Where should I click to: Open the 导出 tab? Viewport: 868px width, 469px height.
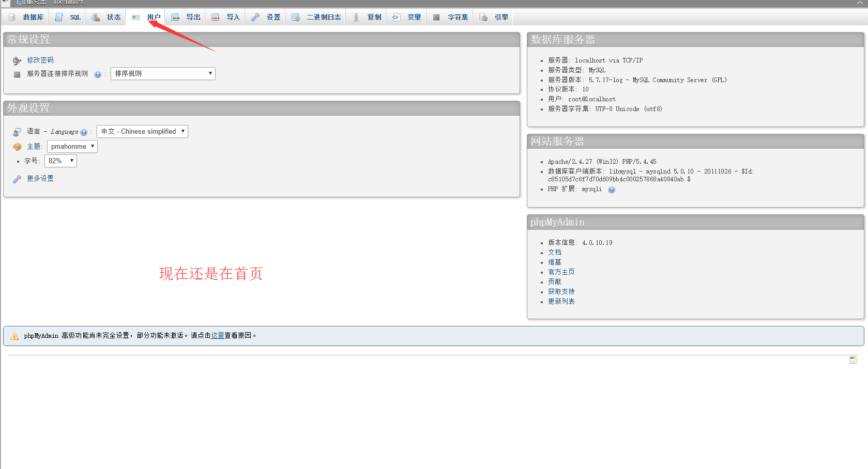click(186, 17)
